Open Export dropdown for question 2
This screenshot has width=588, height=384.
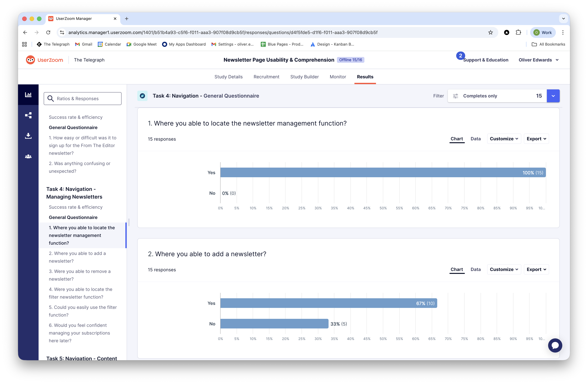[x=536, y=270]
